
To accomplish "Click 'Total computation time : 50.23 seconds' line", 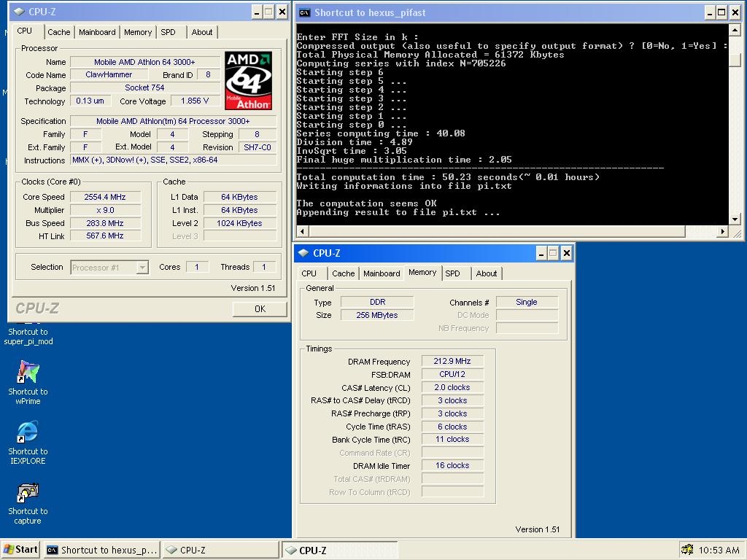I will [x=448, y=177].
